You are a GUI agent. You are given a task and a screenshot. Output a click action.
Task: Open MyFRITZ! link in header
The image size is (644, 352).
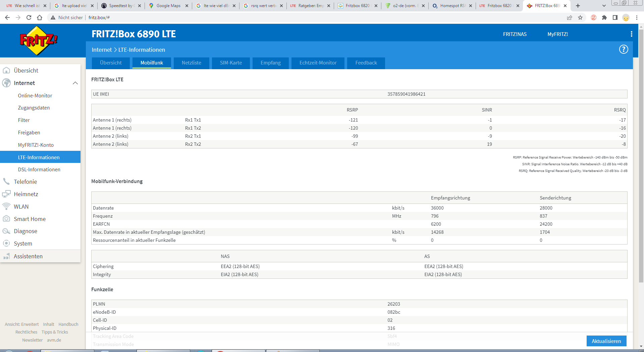click(x=558, y=34)
